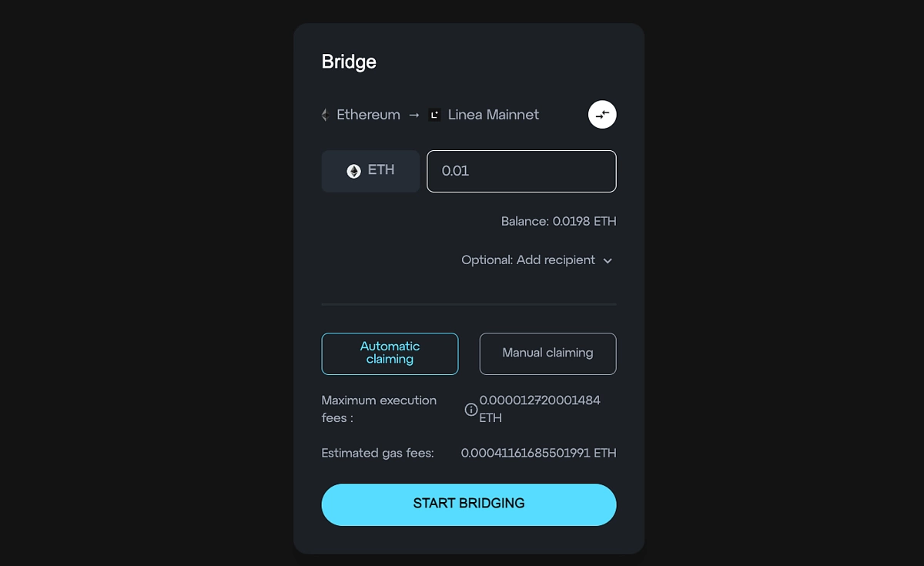Screen dimensions: 924x566
Task: Click the ETH coin icon in token selector
Action: click(353, 171)
